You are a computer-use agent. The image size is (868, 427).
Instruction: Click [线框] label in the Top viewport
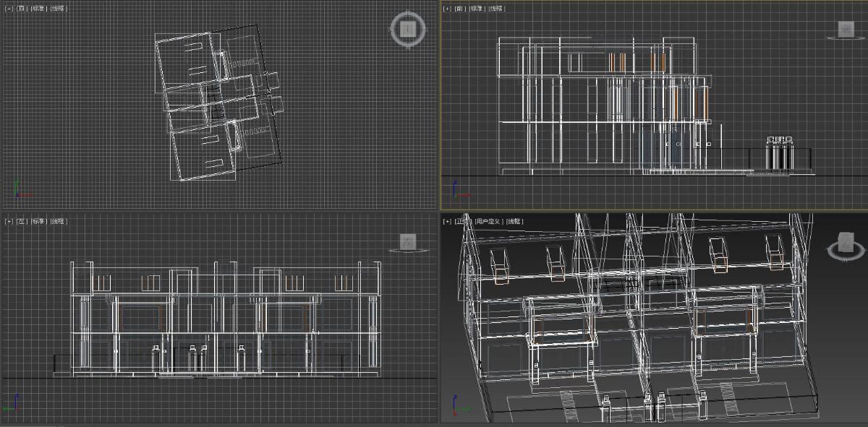tap(58, 9)
